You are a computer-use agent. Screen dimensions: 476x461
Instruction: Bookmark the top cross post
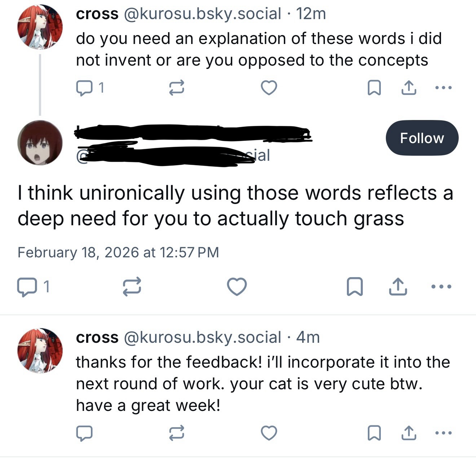pyautogui.click(x=374, y=88)
